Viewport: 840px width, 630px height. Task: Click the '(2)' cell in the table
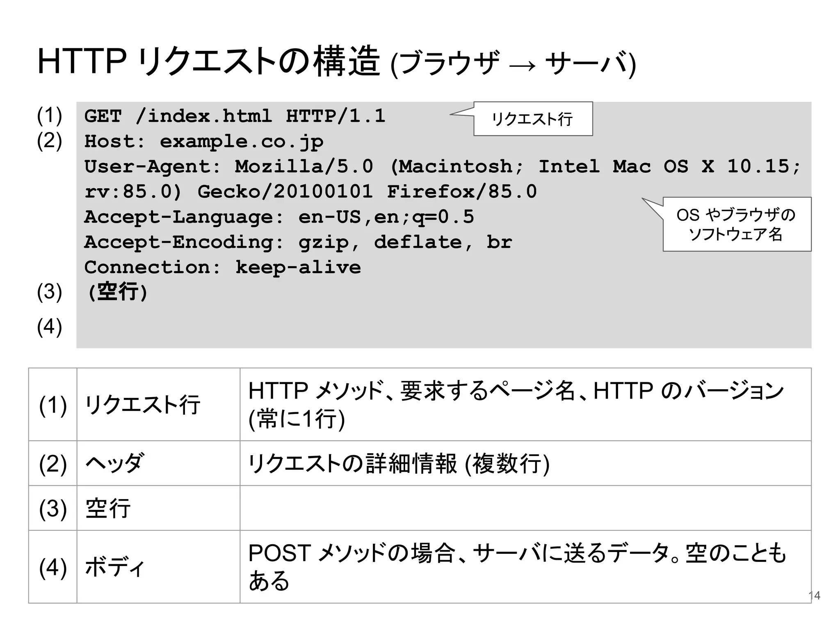coord(53,463)
